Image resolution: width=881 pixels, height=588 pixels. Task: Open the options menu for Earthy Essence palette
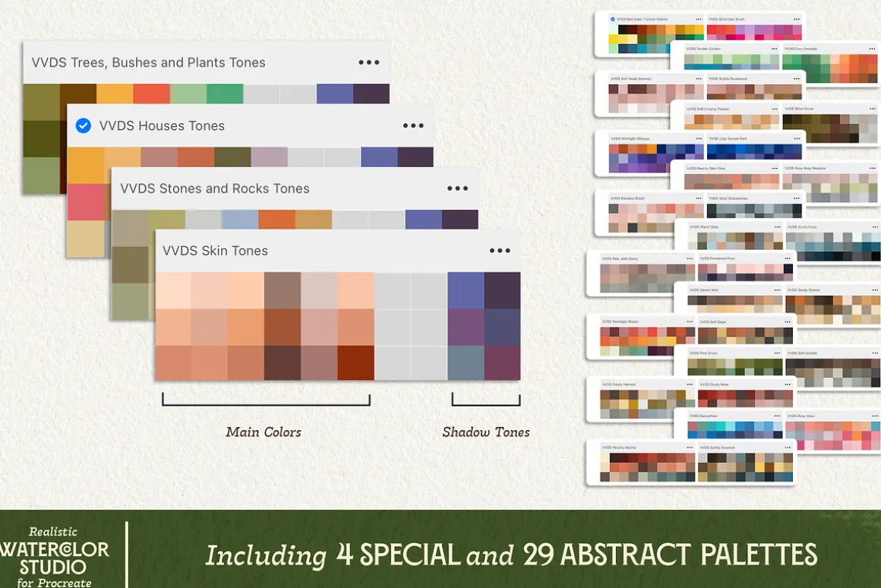coord(788,447)
